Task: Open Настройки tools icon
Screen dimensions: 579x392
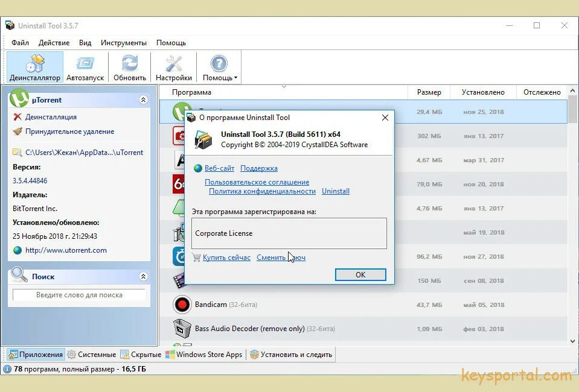Action: (173, 67)
